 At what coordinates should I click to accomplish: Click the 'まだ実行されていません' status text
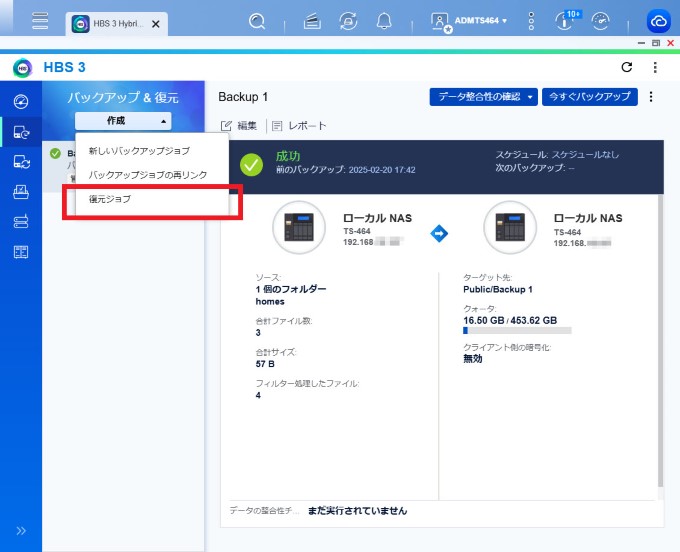(357, 511)
